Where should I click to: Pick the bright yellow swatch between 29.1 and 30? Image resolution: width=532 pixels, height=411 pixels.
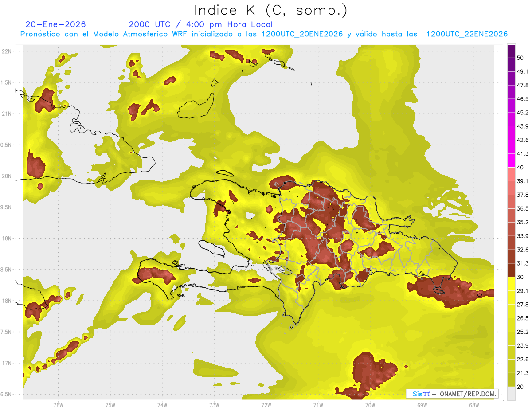click(x=511, y=284)
